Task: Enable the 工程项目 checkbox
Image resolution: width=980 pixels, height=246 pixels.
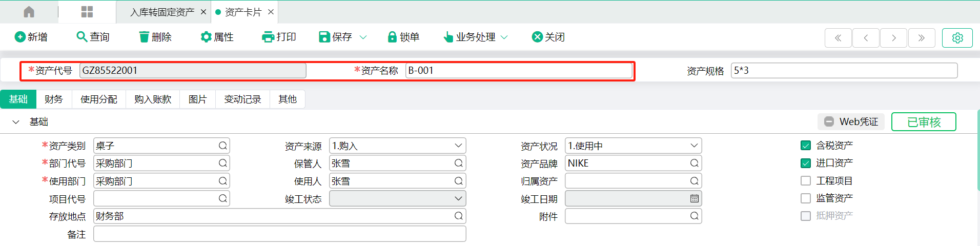Action: pyautogui.click(x=806, y=181)
